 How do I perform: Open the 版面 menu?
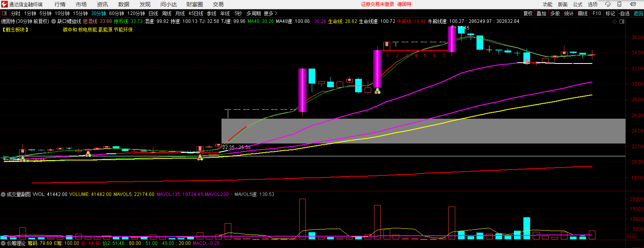563,4
